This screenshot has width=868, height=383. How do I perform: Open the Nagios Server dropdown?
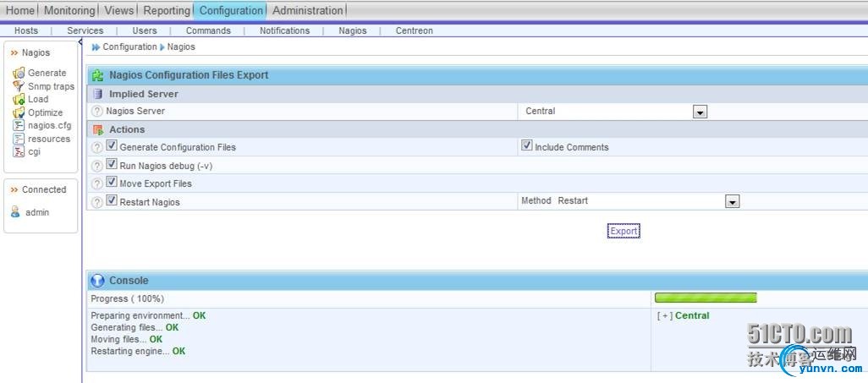coord(700,112)
